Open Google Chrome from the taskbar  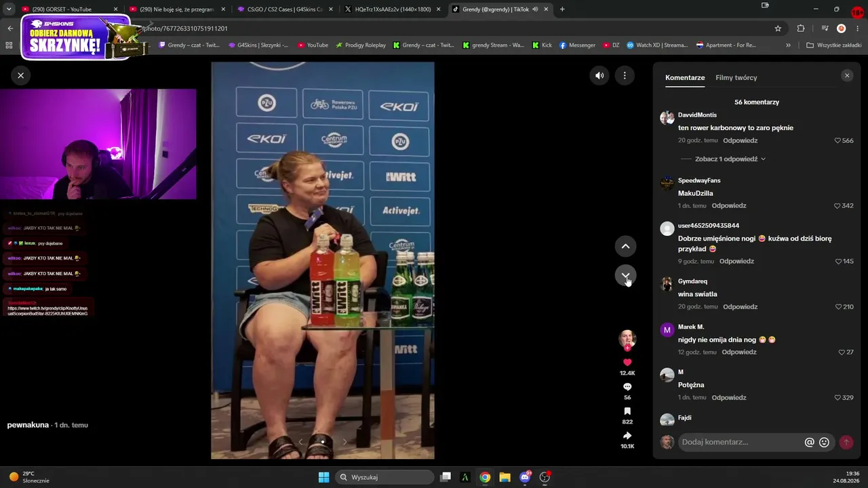click(485, 477)
